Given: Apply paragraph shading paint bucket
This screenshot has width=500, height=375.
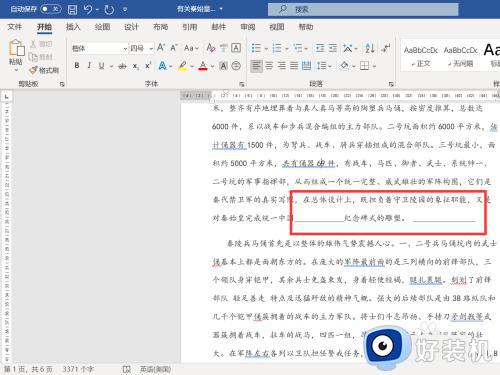Looking at the screenshot, I should (344, 66).
